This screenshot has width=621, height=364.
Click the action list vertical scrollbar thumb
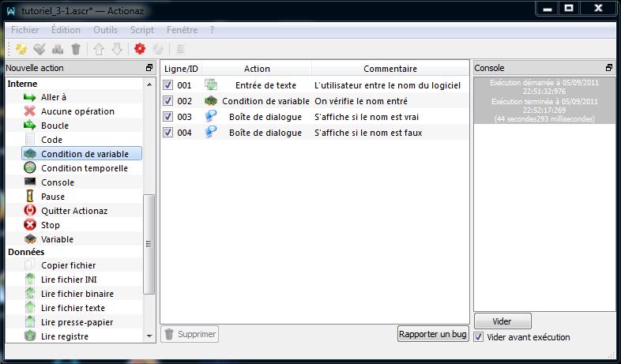[x=149, y=245]
